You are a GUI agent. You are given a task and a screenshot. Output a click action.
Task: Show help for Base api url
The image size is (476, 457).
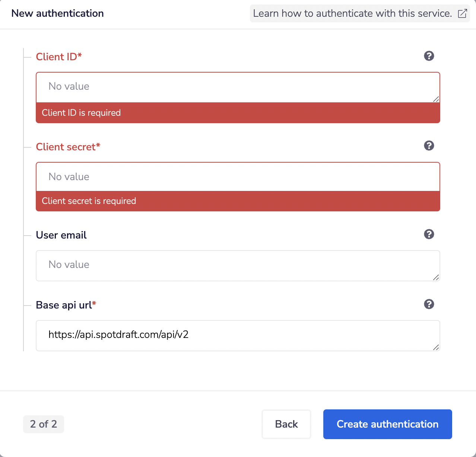pyautogui.click(x=429, y=304)
